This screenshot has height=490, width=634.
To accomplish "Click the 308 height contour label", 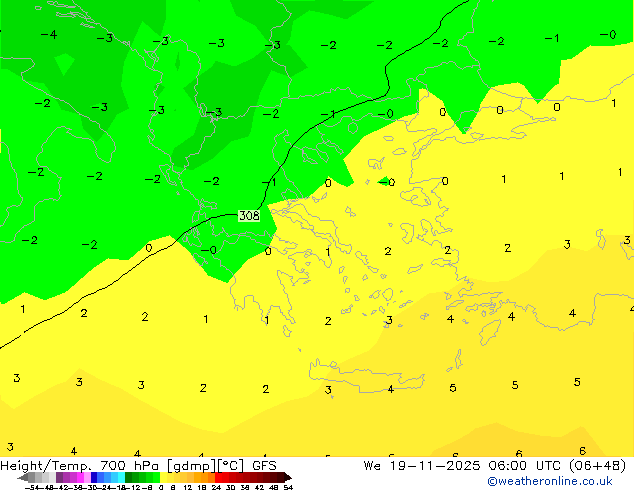I will tap(249, 215).
